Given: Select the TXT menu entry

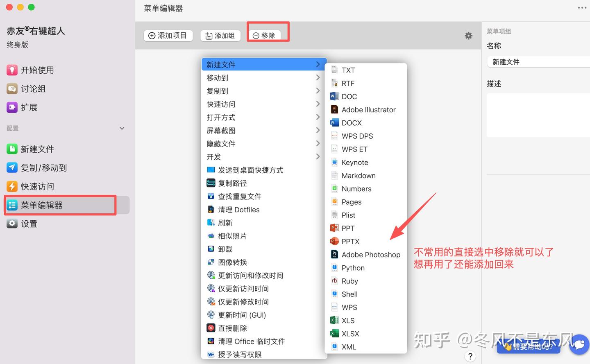Looking at the screenshot, I should click(366, 70).
